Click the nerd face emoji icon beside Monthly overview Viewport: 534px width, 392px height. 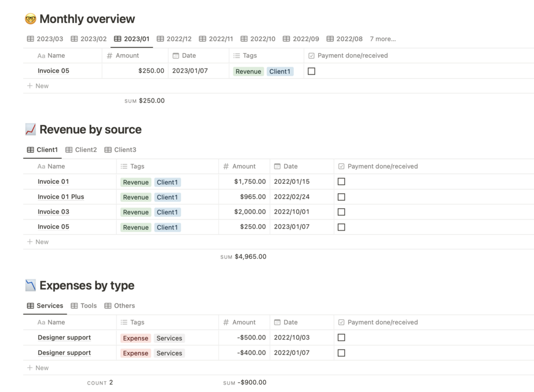30,19
